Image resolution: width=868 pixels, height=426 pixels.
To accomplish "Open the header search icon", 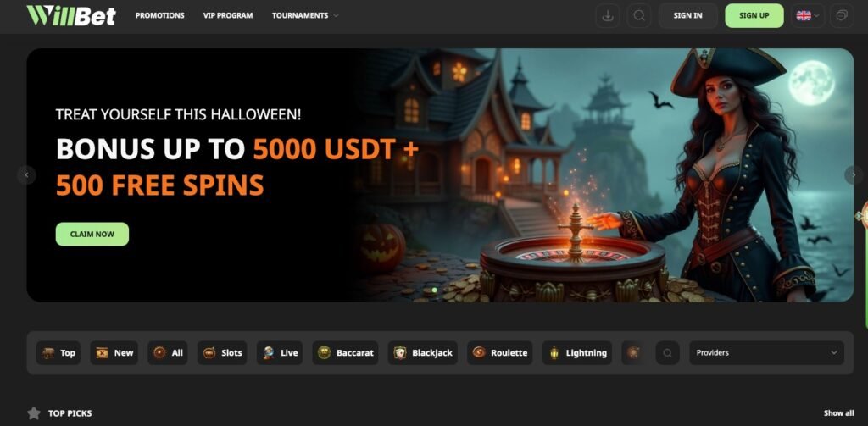I will pos(639,15).
